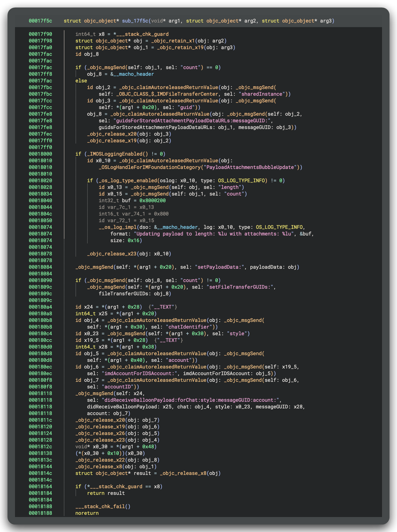397x532 pixels.
Task: Click address 00018164 in the gutter
Action: point(40,487)
